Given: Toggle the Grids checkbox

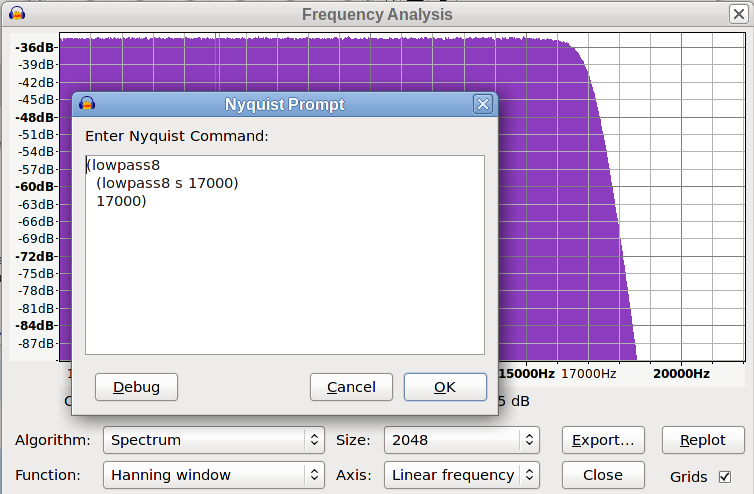Looking at the screenshot, I should point(725,476).
